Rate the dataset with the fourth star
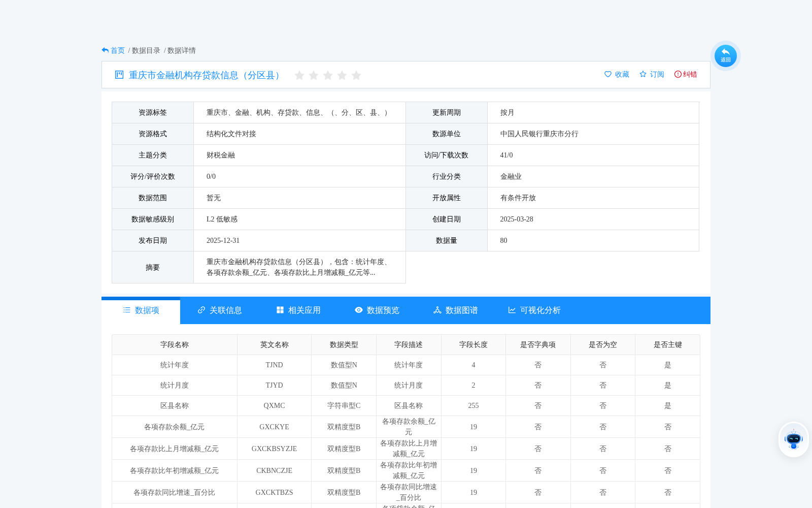This screenshot has height=508, width=812. pos(342,75)
